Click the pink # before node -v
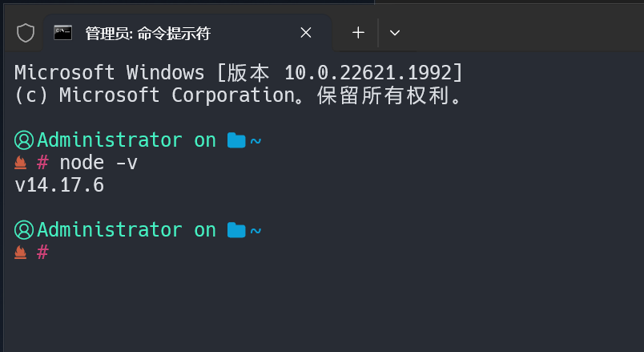The image size is (644, 352). [x=43, y=164]
